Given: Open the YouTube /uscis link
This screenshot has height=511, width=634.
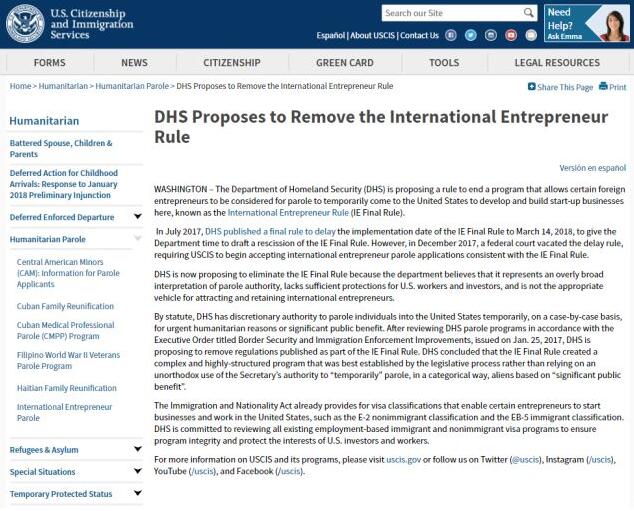Looking at the screenshot, I should coord(202,471).
